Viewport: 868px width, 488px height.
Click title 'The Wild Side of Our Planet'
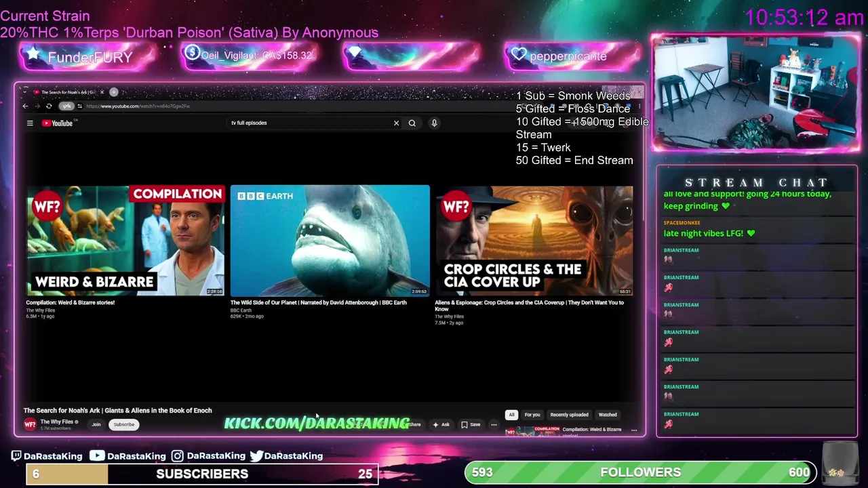pyautogui.click(x=318, y=302)
